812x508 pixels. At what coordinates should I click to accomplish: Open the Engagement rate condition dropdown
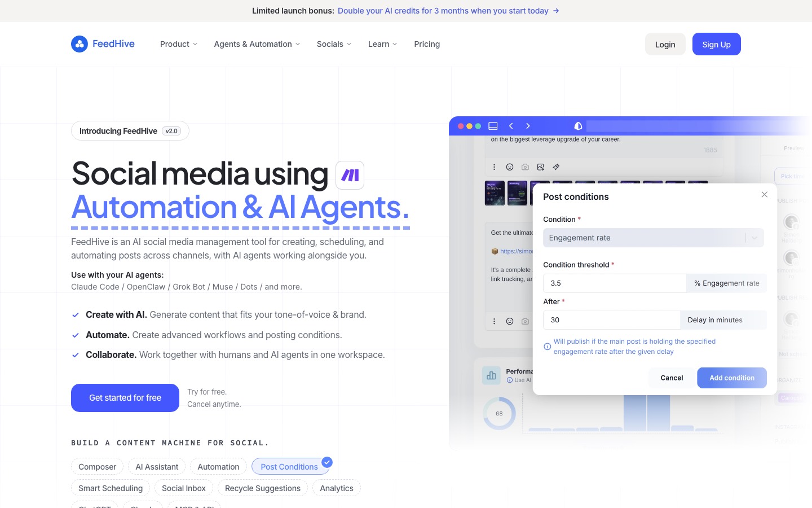653,238
